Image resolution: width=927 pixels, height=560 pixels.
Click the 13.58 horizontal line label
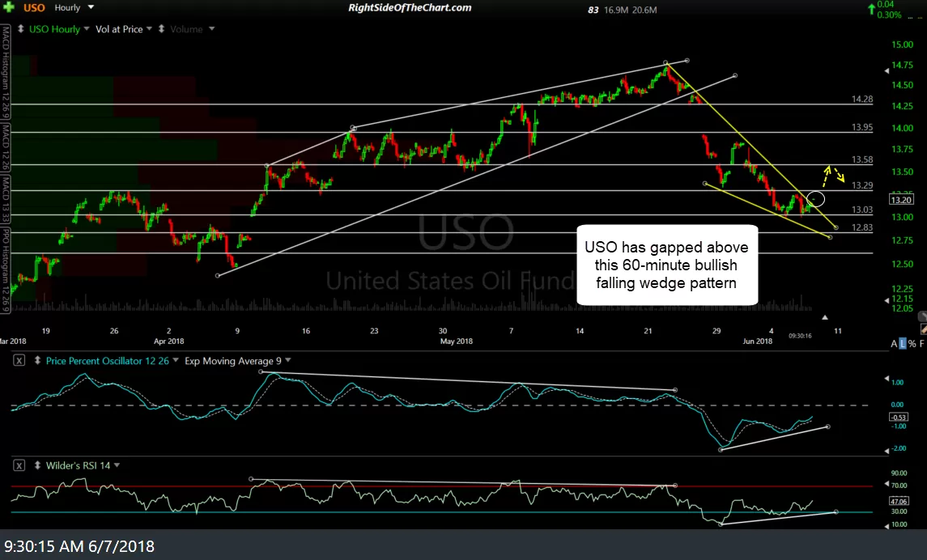tap(862, 159)
